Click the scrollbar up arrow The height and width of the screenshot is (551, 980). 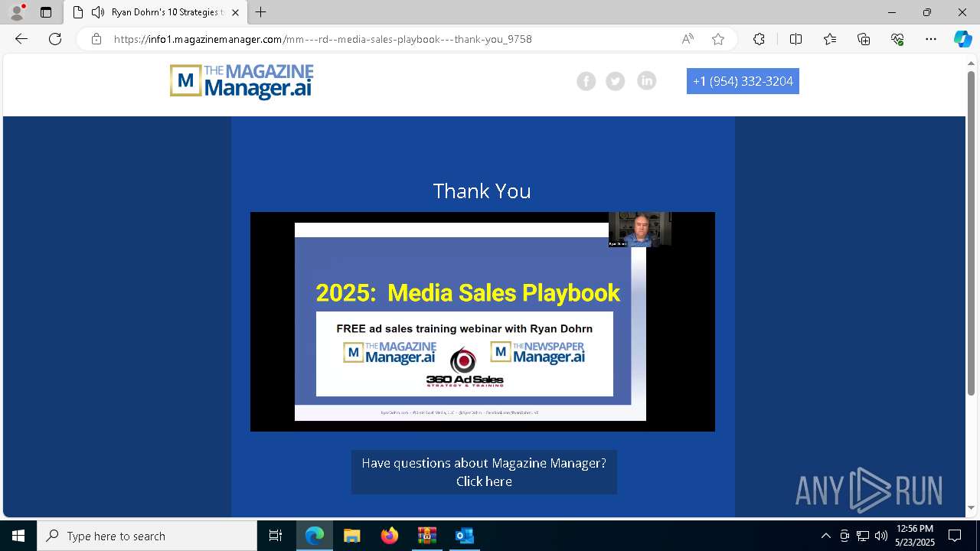coord(972,62)
